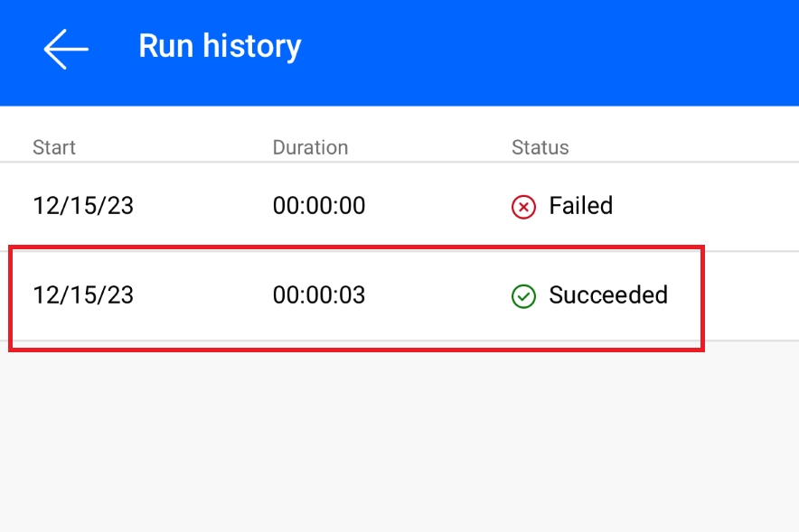Select the Succeeded status label
Viewport: 799px width, 532px height.
click(x=608, y=296)
